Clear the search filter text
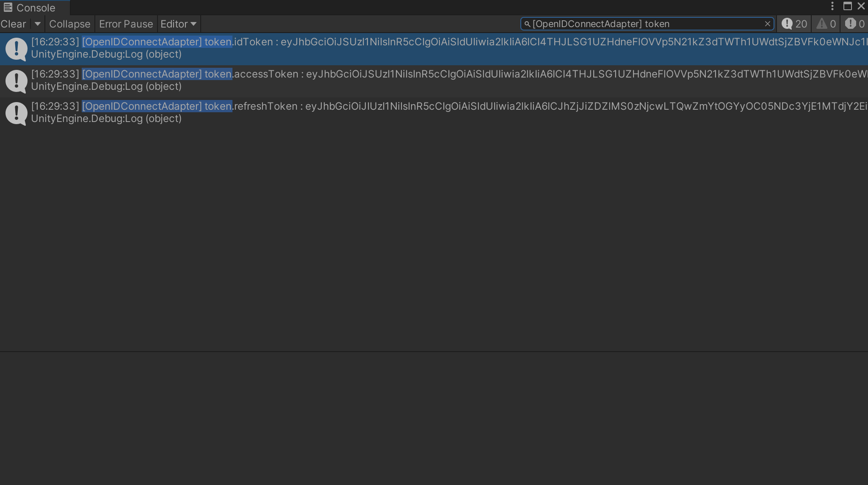This screenshot has height=485, width=868. tap(767, 24)
